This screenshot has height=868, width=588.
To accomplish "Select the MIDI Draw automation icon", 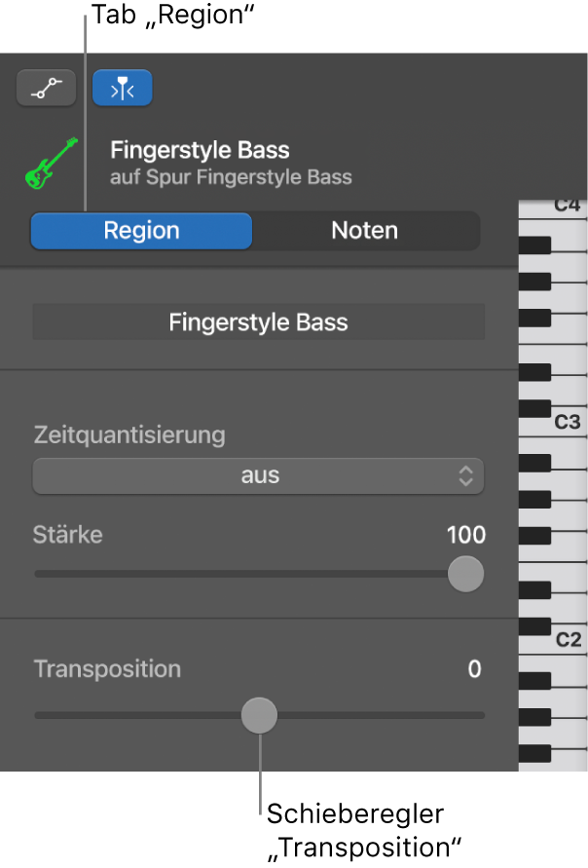I will [x=46, y=88].
